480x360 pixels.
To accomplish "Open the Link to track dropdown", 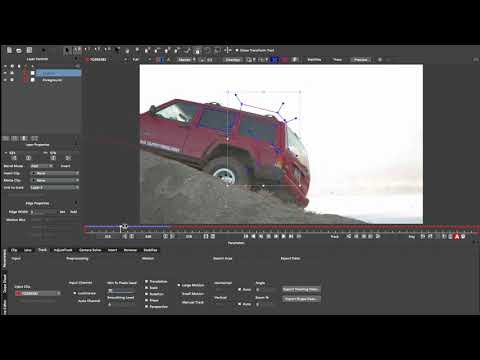I will click(x=55, y=188).
